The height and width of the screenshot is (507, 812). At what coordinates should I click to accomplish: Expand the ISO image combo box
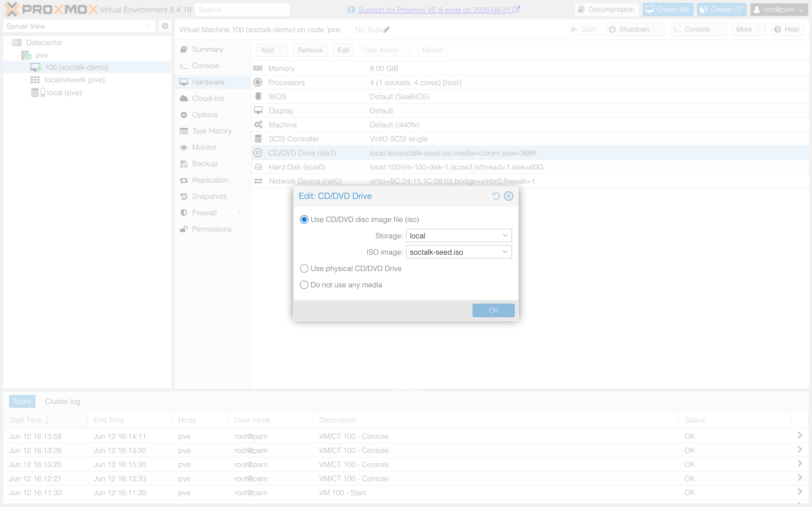tap(459, 252)
